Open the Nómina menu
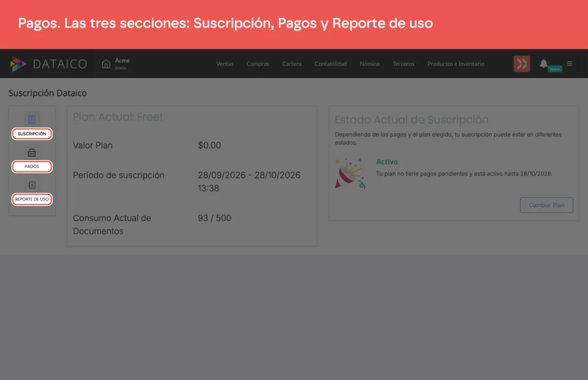Screen dimensions: 588x380 tap(370, 64)
